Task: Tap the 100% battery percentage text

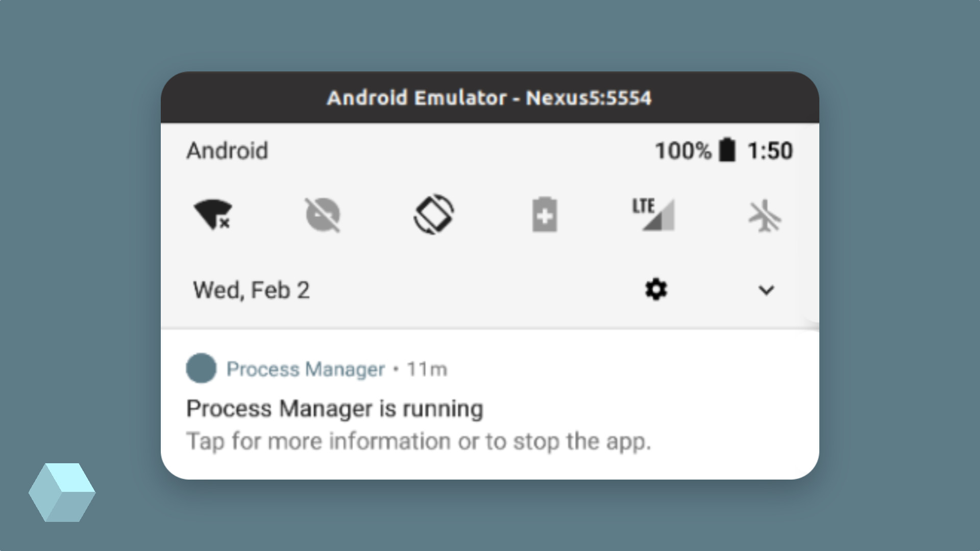Action: click(683, 151)
